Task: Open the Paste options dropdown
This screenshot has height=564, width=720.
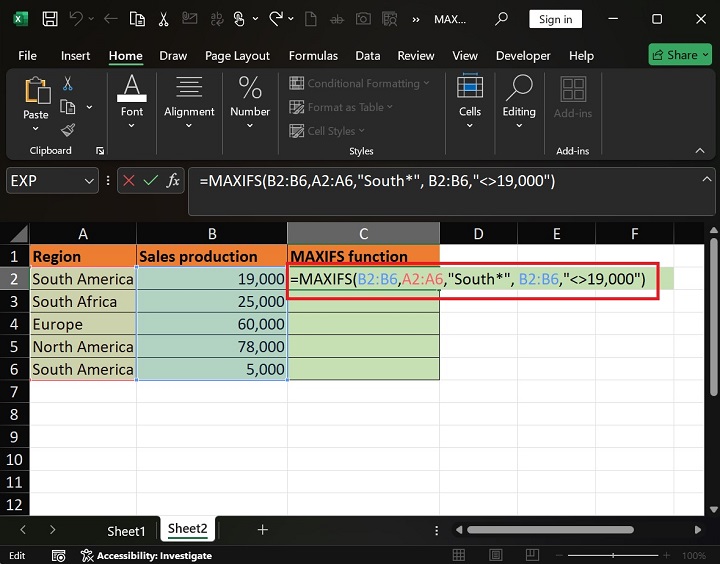Action: point(36,127)
